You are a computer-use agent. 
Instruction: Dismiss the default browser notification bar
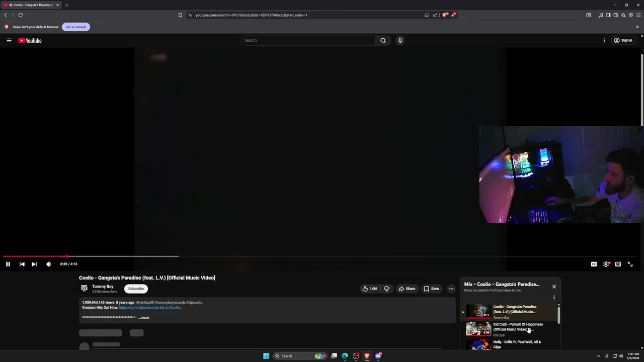click(637, 27)
